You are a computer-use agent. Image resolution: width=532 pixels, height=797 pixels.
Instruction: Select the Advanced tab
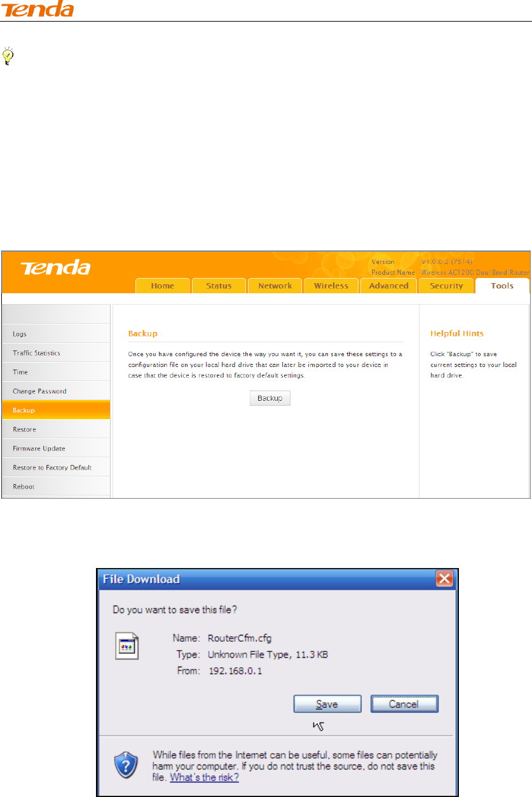point(388,286)
